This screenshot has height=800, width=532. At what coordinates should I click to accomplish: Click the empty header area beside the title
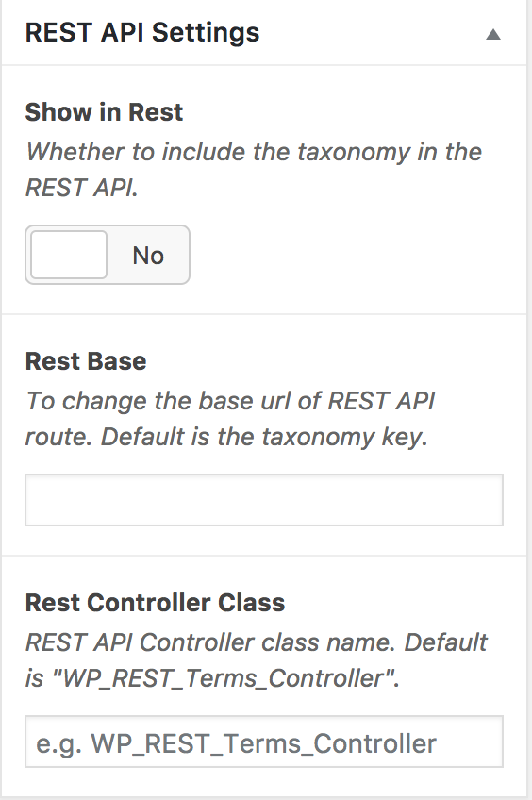[373, 33]
